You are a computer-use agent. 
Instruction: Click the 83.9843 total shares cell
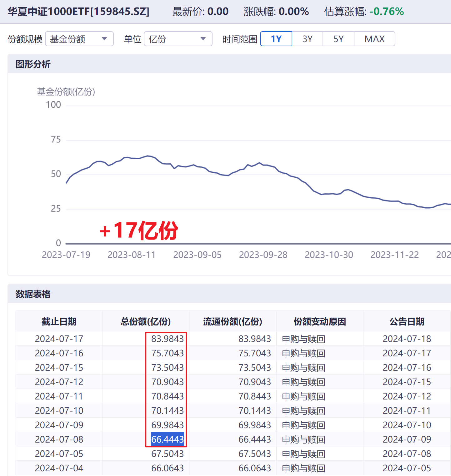tap(168, 339)
